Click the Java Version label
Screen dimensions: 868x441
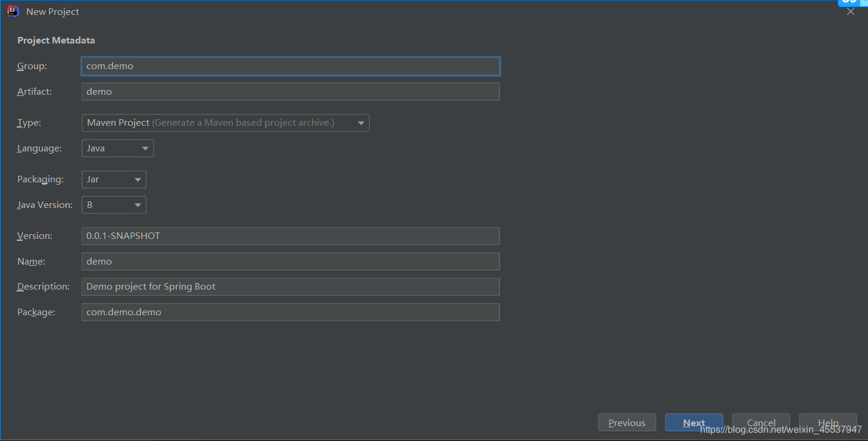tap(45, 205)
